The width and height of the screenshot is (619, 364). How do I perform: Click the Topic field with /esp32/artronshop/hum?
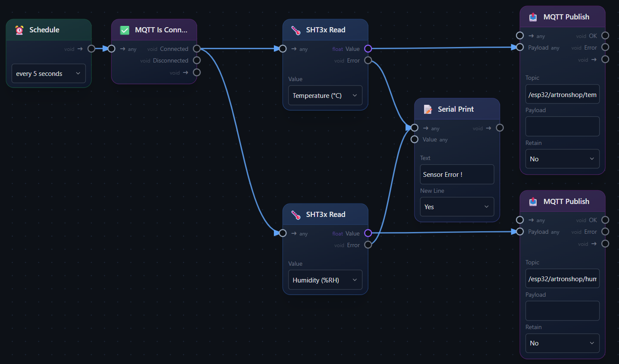click(x=562, y=279)
